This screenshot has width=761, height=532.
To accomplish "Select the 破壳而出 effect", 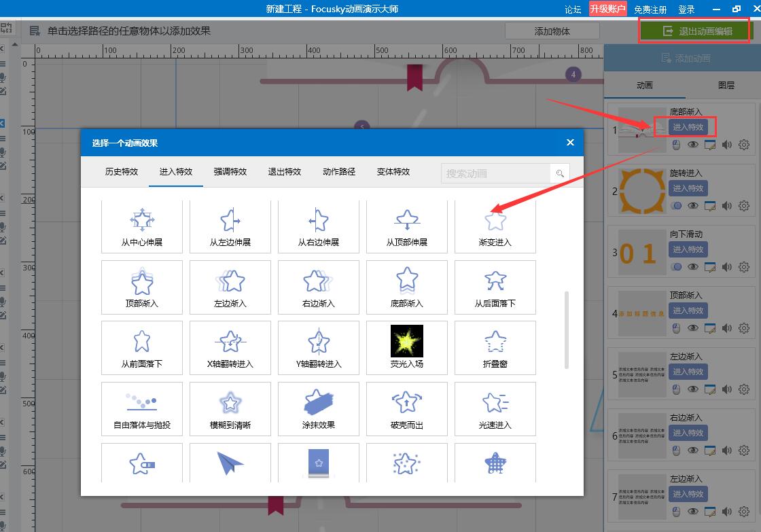I will (407, 409).
